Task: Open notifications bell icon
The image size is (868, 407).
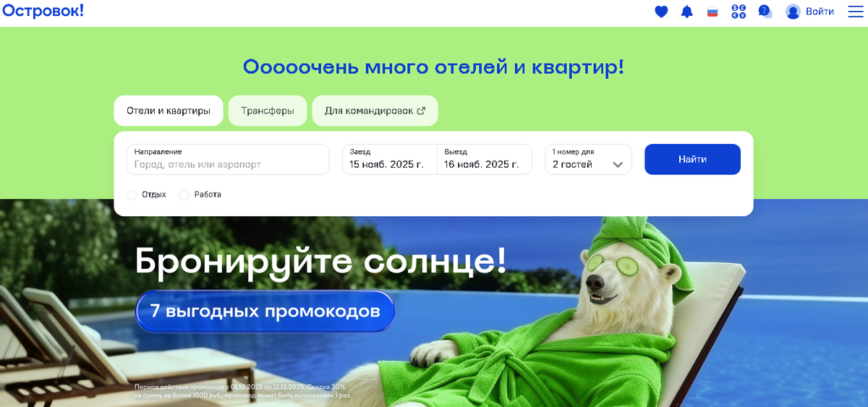Action: point(687,12)
